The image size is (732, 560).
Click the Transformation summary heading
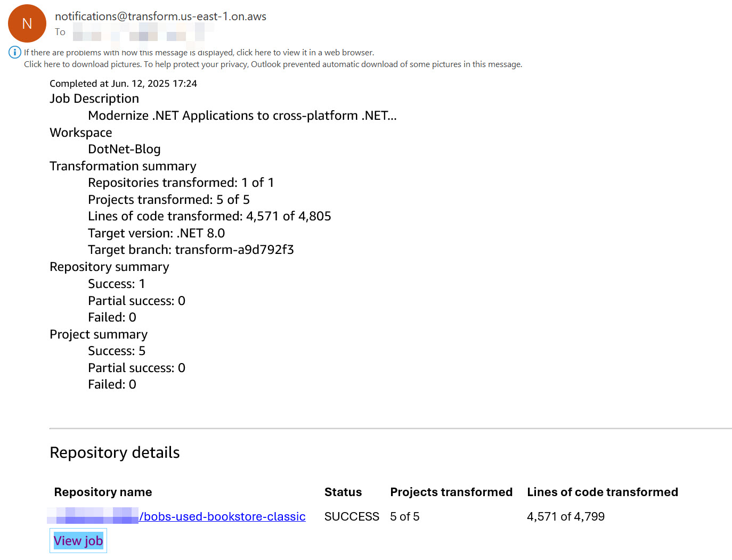(x=123, y=166)
